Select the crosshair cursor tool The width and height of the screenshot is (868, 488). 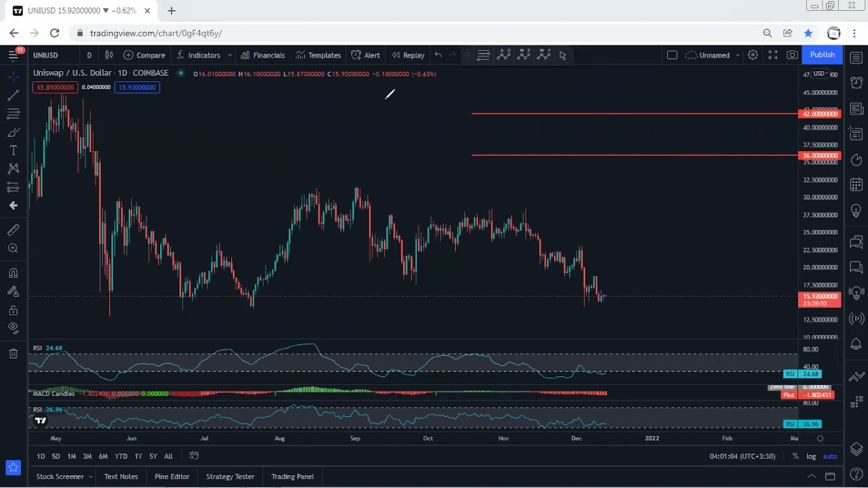pyautogui.click(x=13, y=77)
